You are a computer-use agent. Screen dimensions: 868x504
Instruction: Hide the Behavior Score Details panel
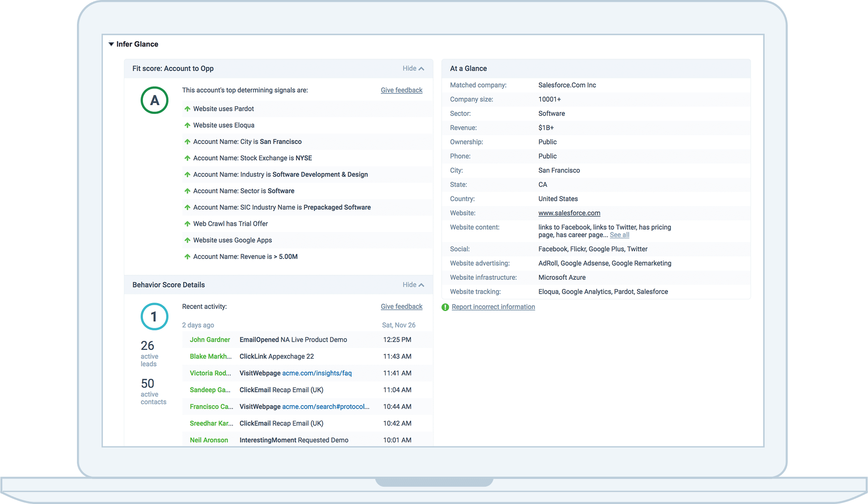point(413,285)
